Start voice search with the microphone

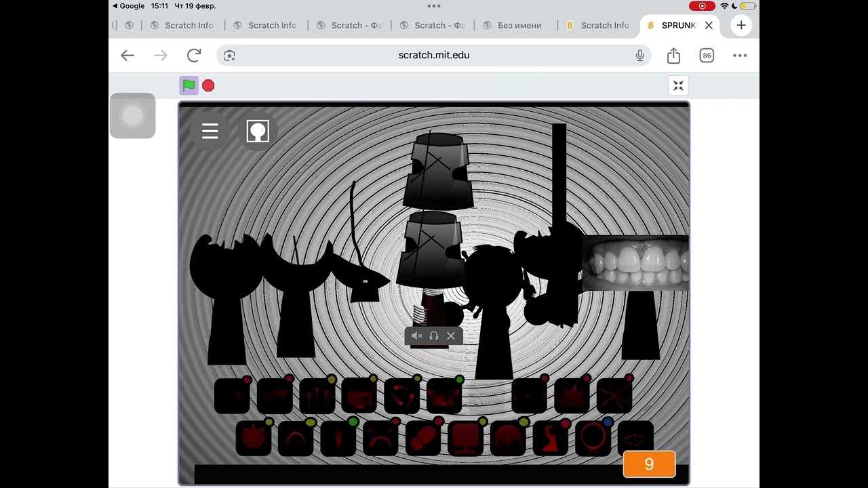coord(639,56)
